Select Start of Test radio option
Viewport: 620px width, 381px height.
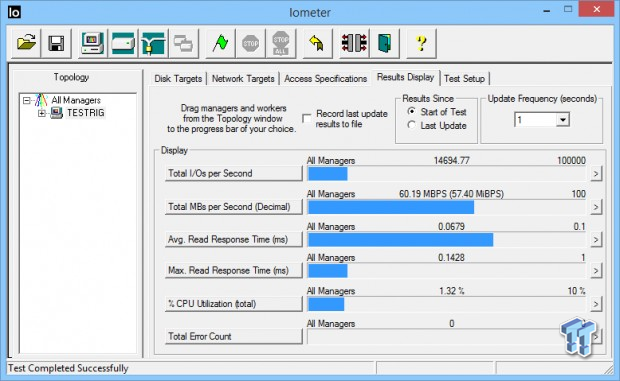click(412, 112)
